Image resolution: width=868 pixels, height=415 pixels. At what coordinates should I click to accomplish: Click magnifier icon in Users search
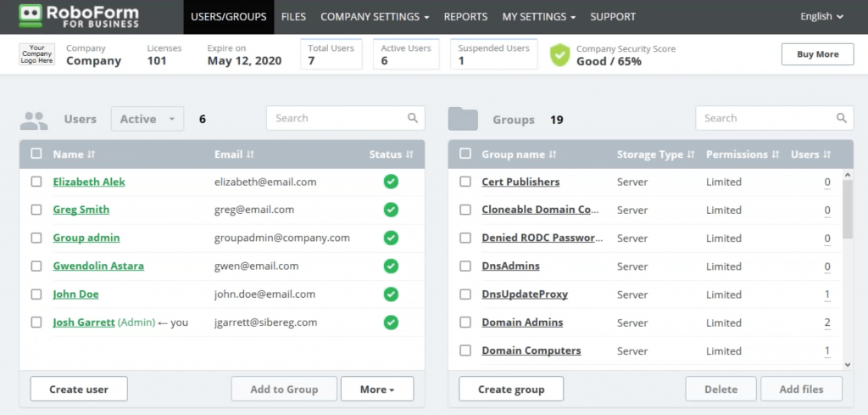pos(413,119)
